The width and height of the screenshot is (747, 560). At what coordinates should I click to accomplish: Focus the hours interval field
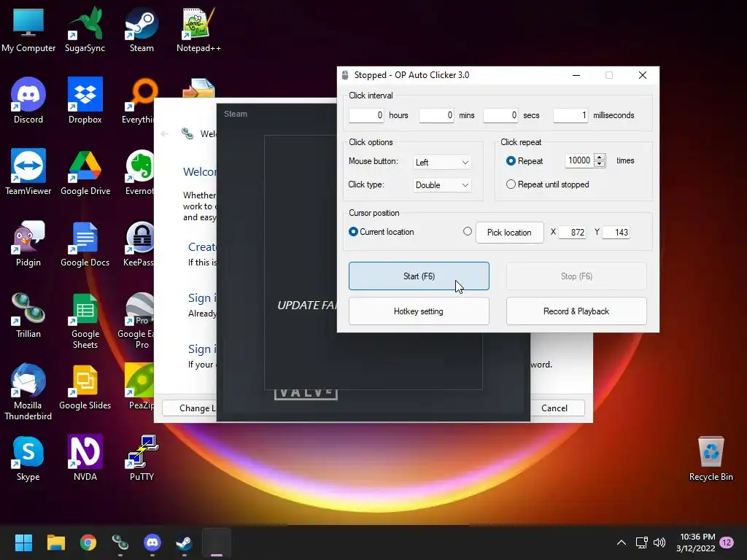tap(366, 115)
